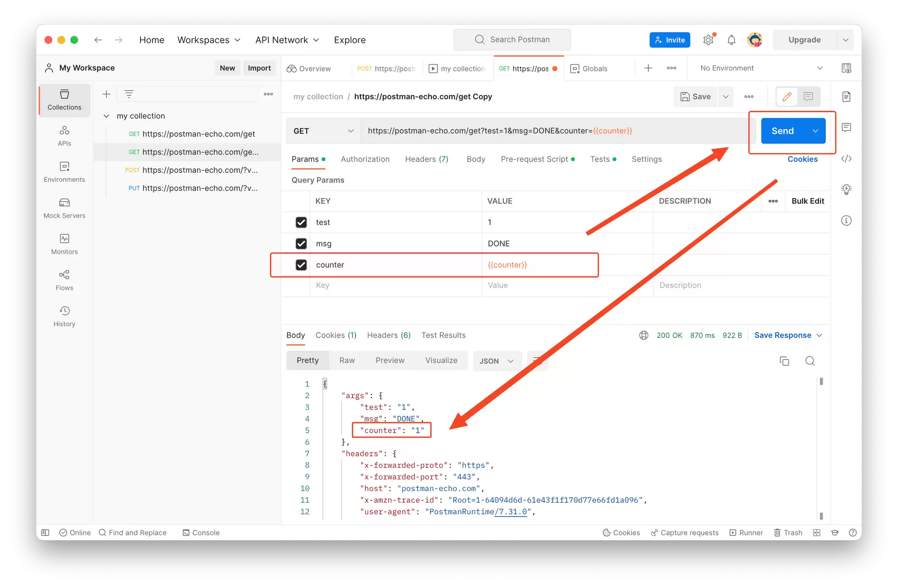The width and height of the screenshot is (898, 588).
Task: Switch to the Test Results tab
Action: (443, 335)
